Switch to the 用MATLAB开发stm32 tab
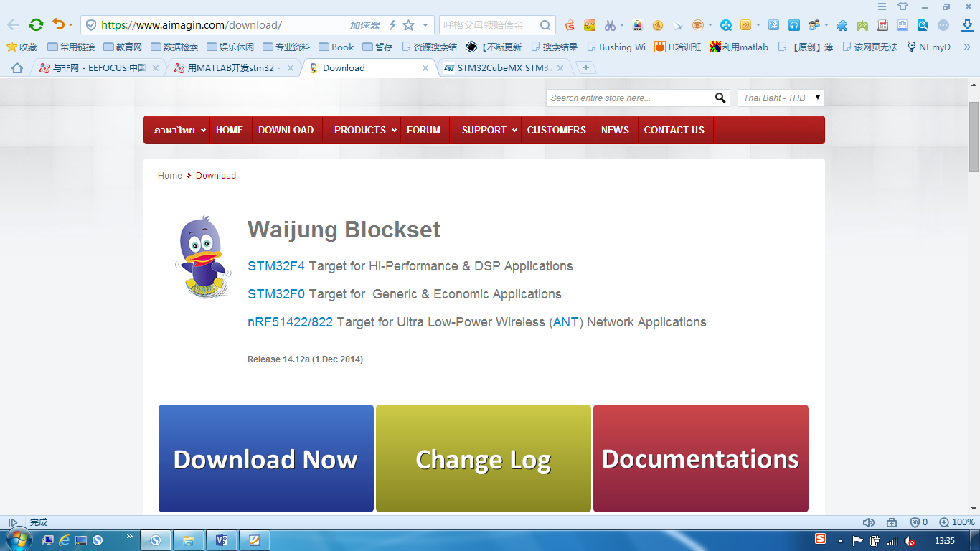The image size is (980, 551). coord(234,68)
